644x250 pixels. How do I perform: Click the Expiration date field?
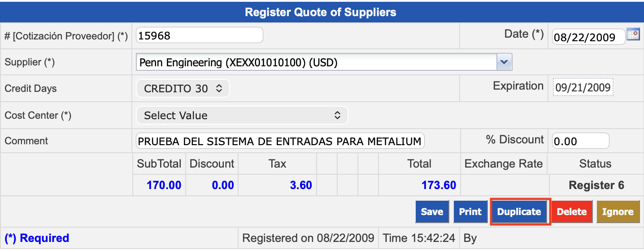pyautogui.click(x=583, y=87)
